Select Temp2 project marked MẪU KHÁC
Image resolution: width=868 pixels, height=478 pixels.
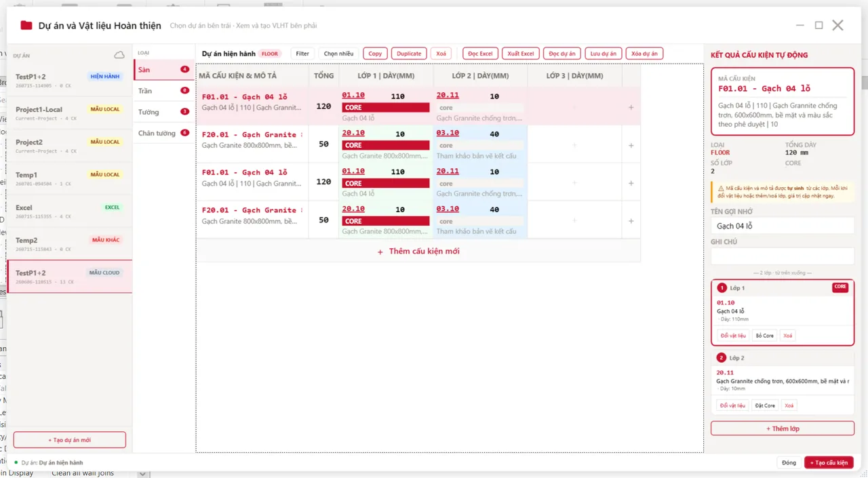pos(69,243)
